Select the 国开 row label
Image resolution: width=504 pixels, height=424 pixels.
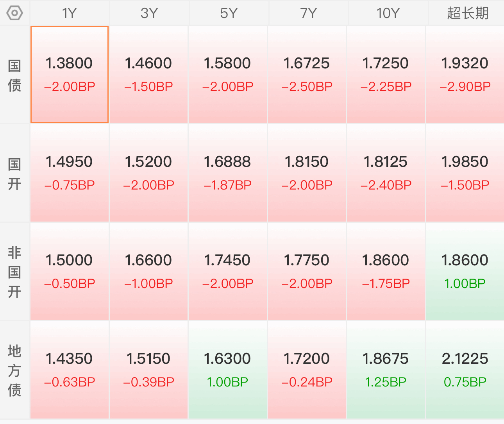coord(14,174)
